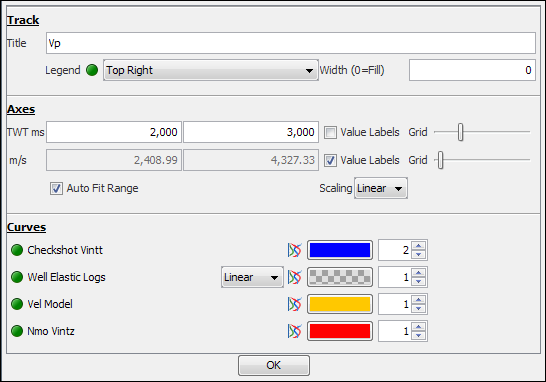Open the red color swatch for Nmo Vintz

tap(340, 331)
